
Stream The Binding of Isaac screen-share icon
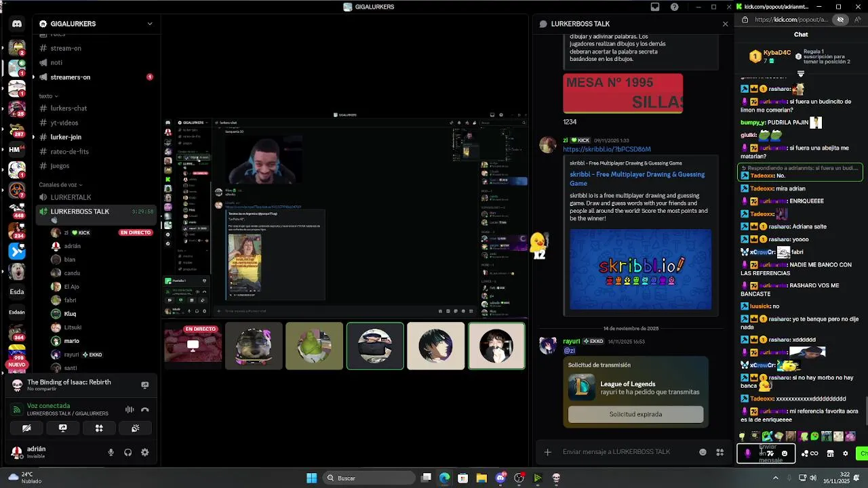144,385
